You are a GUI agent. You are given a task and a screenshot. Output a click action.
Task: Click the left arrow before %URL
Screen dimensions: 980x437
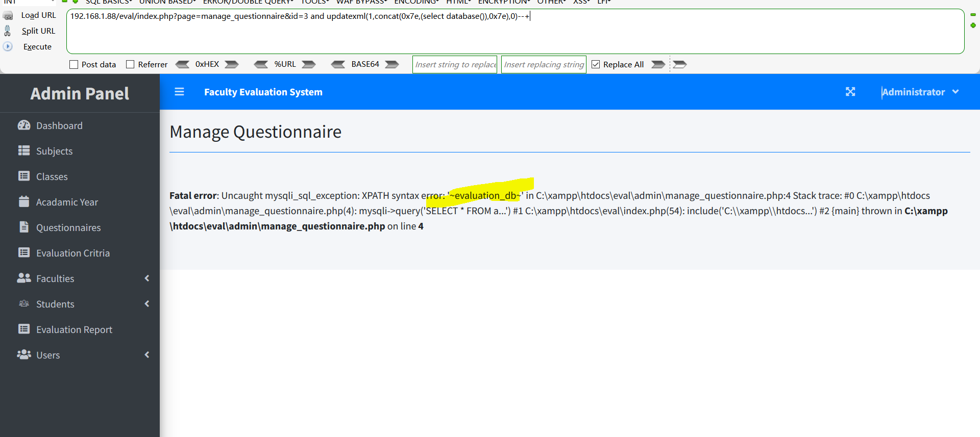(261, 64)
